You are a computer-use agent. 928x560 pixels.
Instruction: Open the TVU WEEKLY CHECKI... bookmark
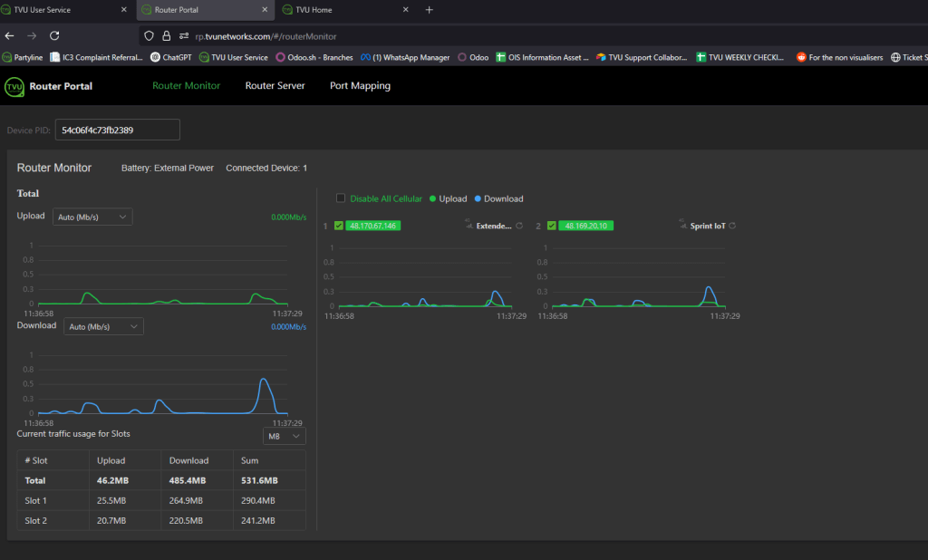tap(739, 57)
